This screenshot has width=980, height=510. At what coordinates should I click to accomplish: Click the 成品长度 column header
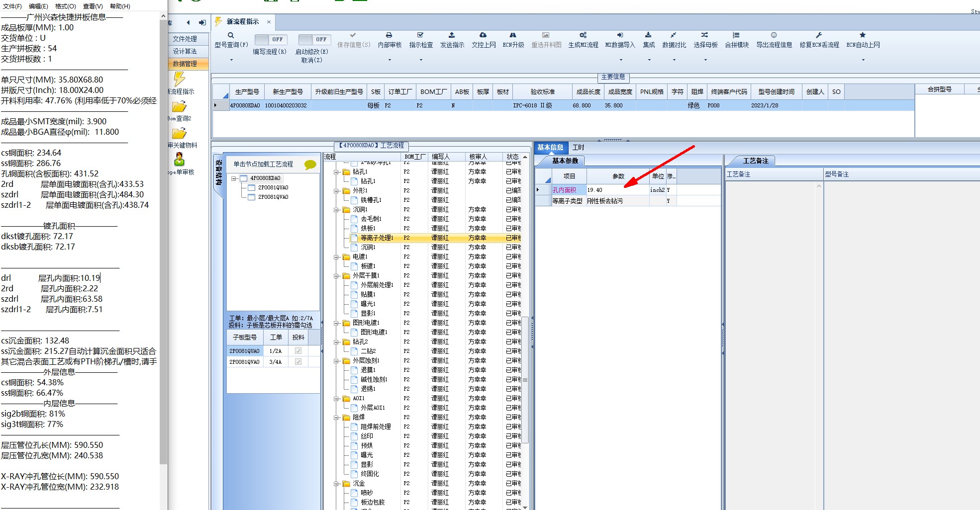(x=588, y=92)
